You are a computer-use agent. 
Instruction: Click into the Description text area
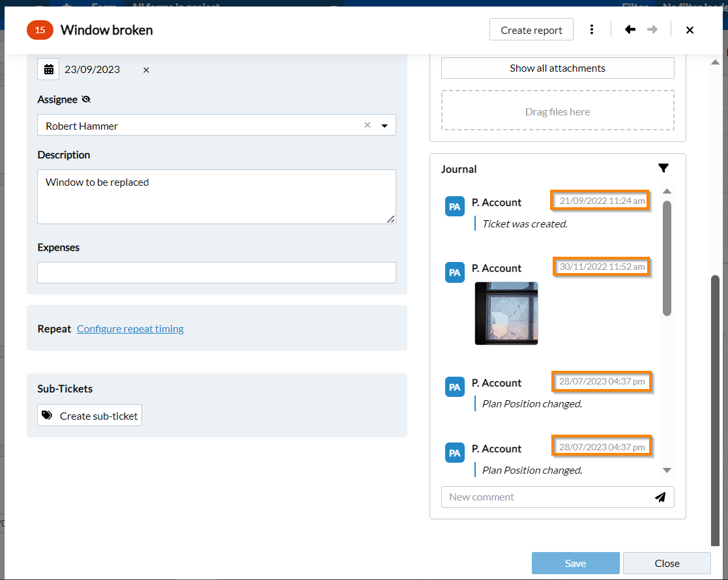click(216, 197)
